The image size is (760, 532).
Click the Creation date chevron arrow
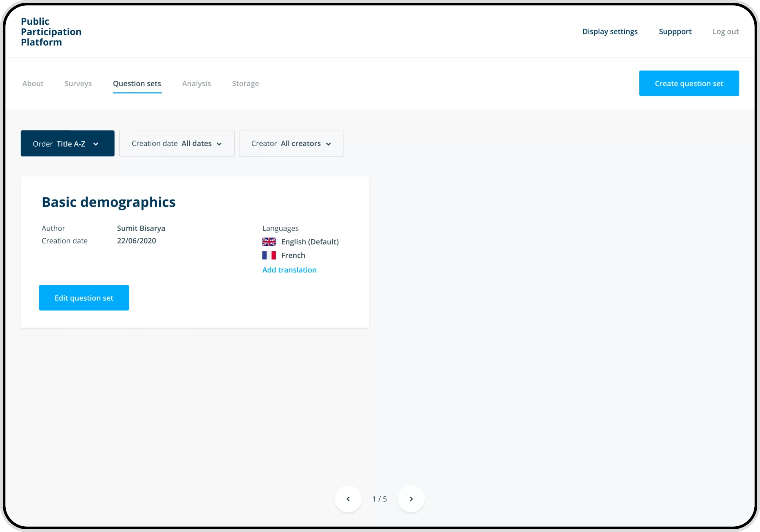tap(219, 144)
